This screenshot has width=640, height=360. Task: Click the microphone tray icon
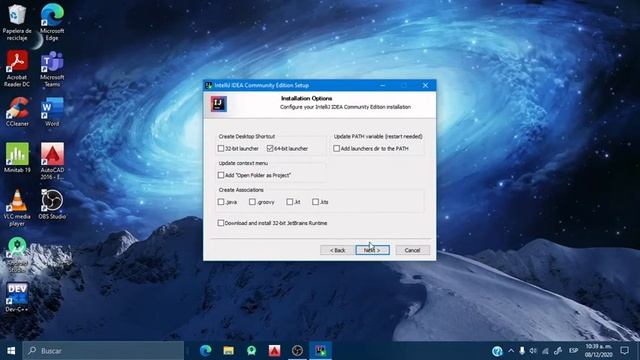pyautogui.click(x=522, y=351)
